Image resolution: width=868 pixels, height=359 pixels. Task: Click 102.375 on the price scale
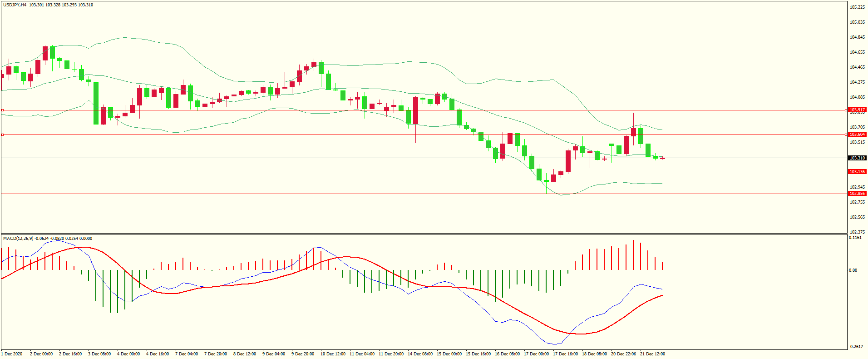point(857,232)
